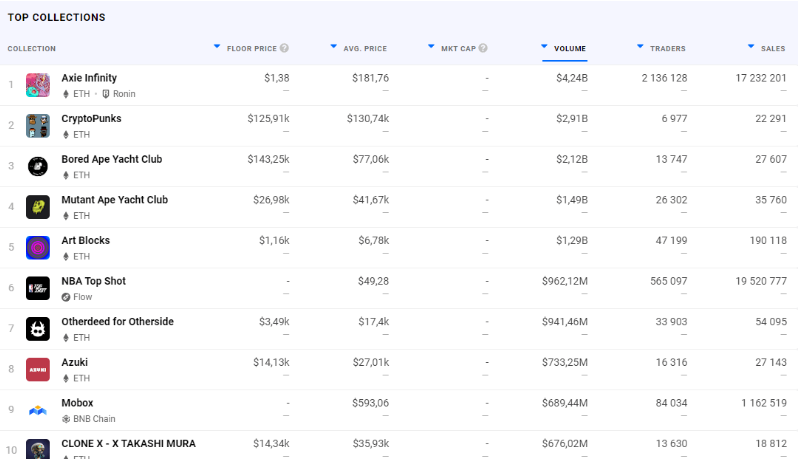Click CLONE X volume $676,02M
Viewport: 799px width, 459px height.
(565, 444)
